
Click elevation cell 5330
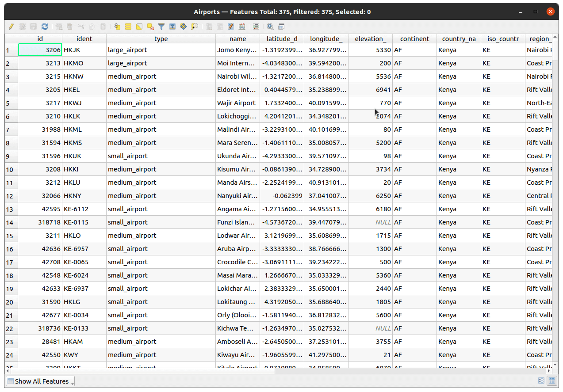(x=371, y=50)
